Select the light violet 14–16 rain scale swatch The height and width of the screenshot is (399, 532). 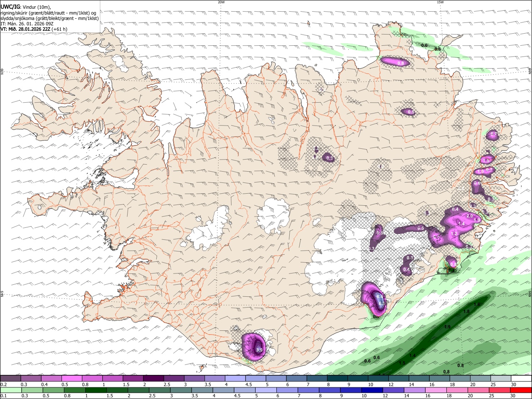click(414, 390)
